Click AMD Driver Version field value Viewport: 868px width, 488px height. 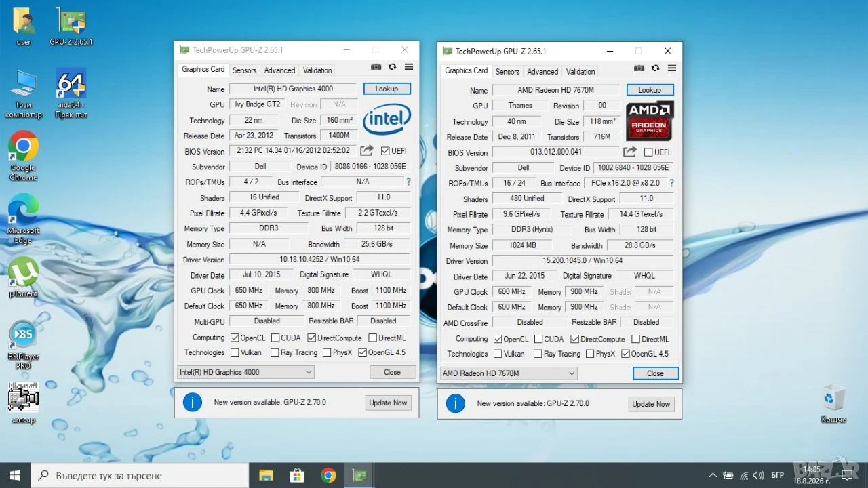[583, 261]
